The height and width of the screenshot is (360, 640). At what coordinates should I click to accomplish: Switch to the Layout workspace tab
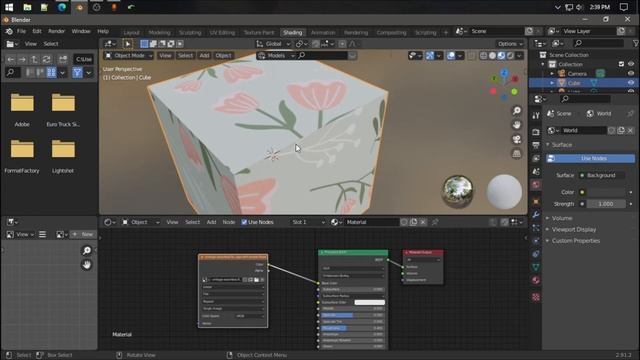point(131,32)
